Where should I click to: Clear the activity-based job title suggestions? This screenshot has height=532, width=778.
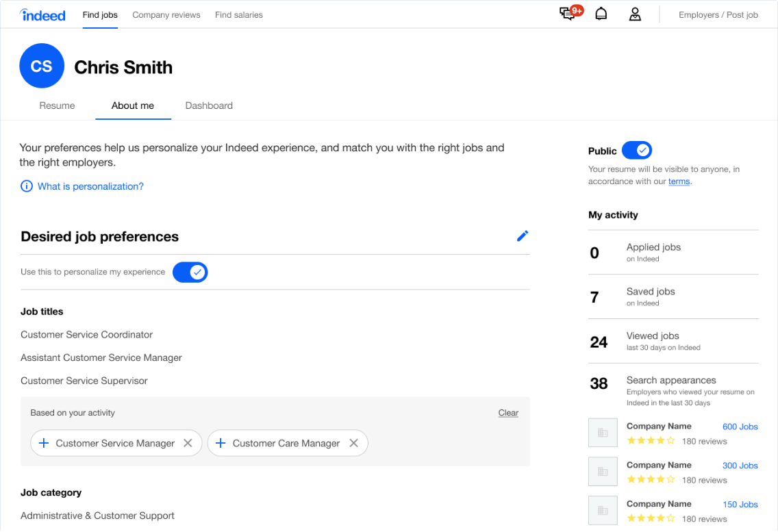(508, 413)
